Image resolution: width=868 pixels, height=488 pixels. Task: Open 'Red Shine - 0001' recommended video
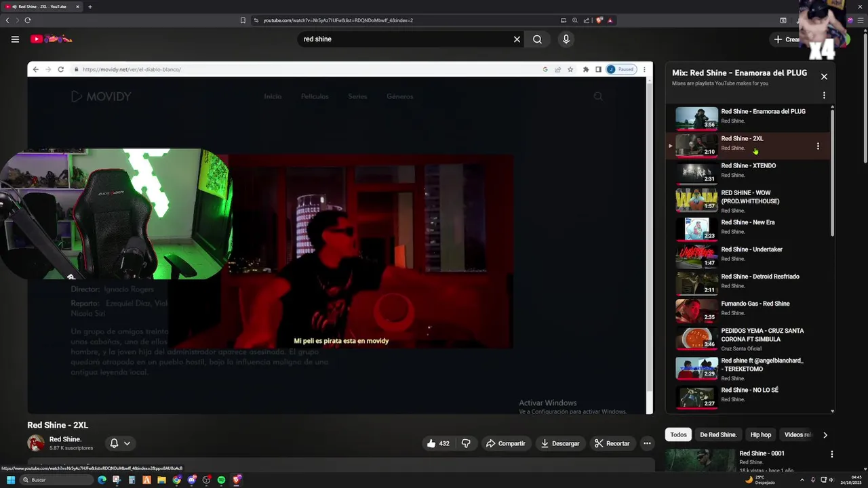(762, 453)
